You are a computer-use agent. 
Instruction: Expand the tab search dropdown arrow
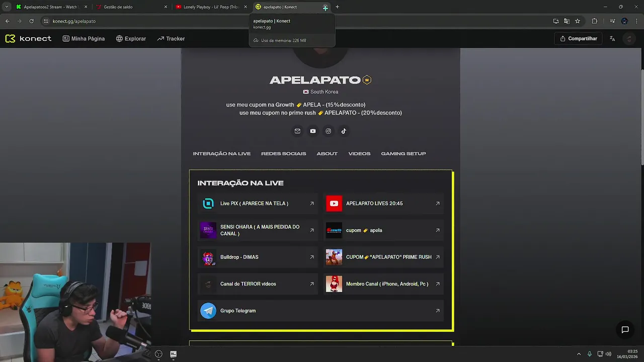(7, 7)
